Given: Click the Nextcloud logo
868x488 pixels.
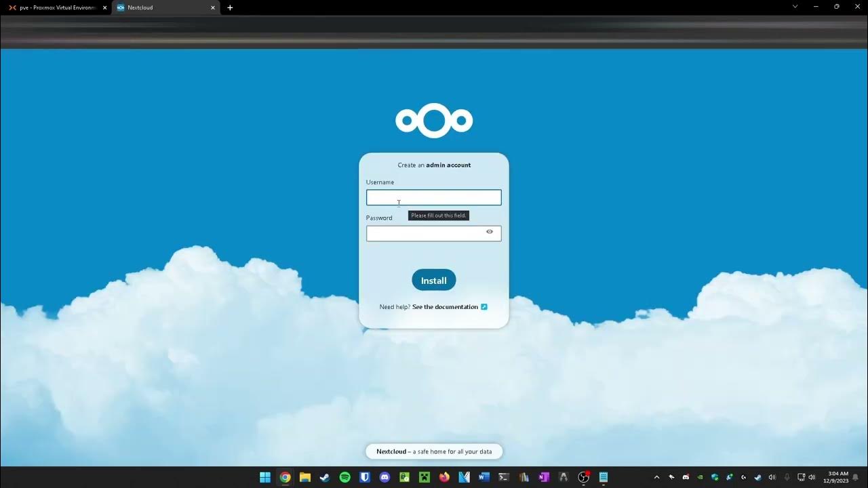Looking at the screenshot, I should coord(434,121).
